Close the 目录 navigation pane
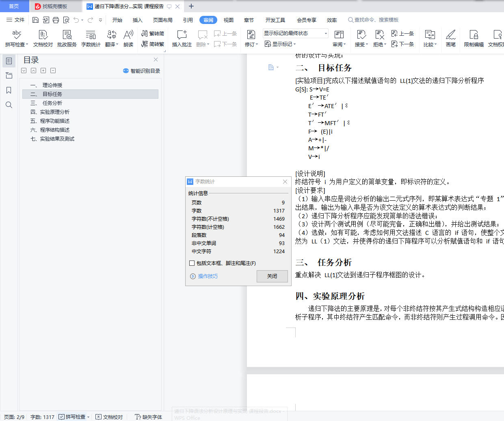This screenshot has width=504, height=421. click(x=156, y=60)
